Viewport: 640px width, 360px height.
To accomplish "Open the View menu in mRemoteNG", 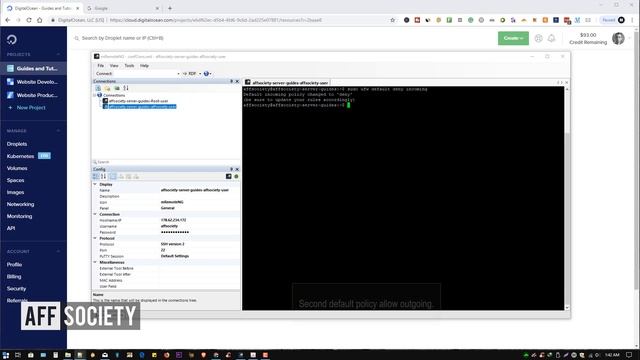I will click(114, 66).
